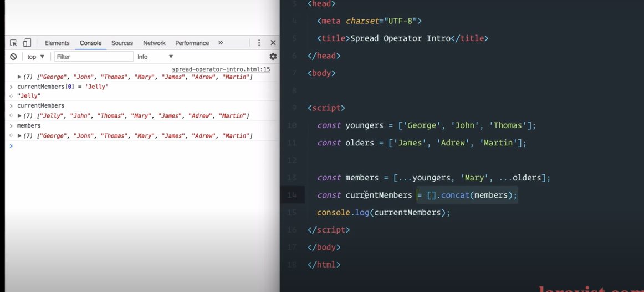
Task: Click the opening script tag
Action: [x=326, y=108]
